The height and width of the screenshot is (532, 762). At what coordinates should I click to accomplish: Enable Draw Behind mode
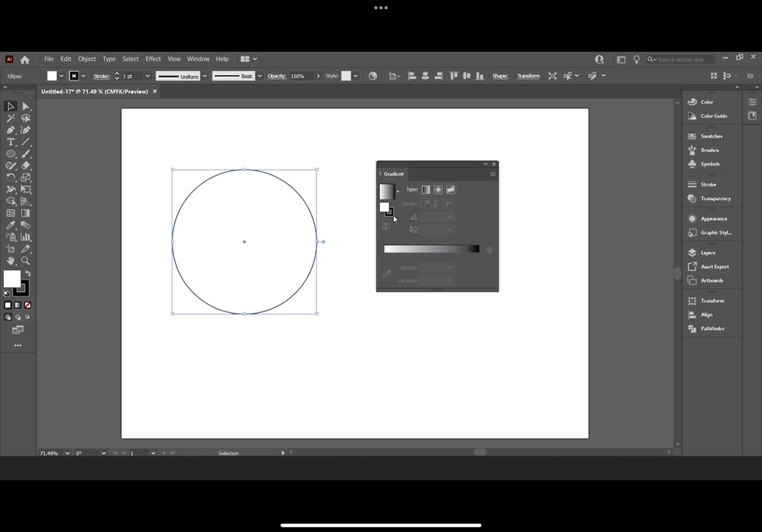click(x=18, y=317)
